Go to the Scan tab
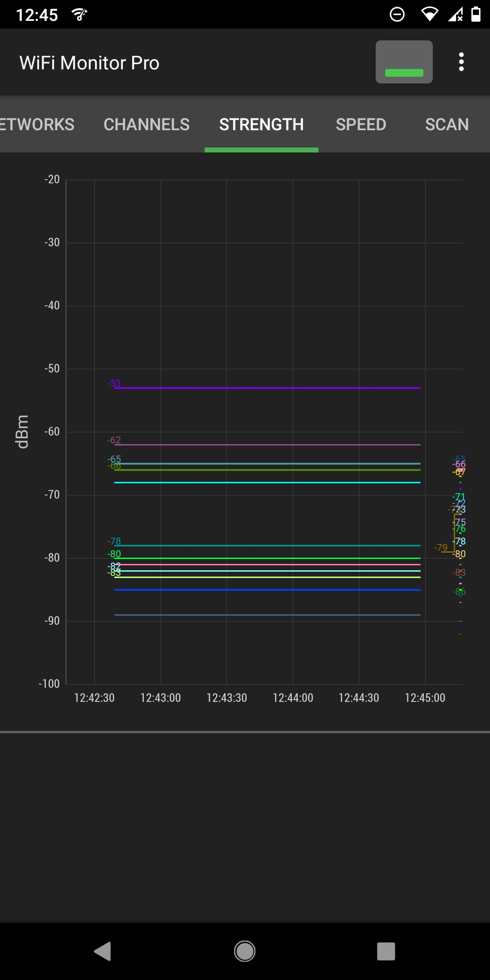 pos(447,124)
